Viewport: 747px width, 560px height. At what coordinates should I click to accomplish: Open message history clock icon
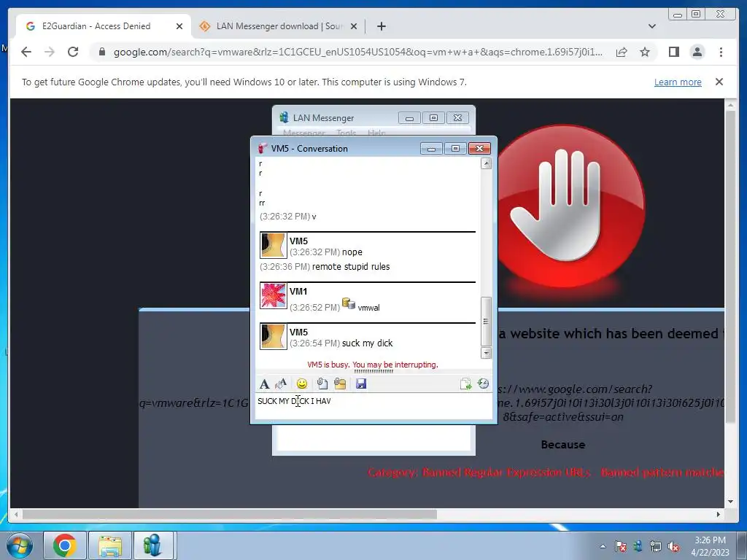pos(483,384)
